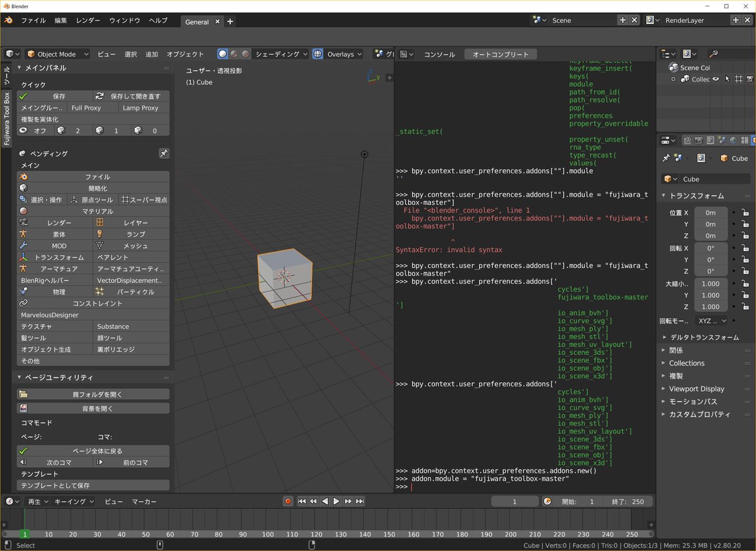
Task: Switch to the General workspace tab
Action: coord(197,21)
